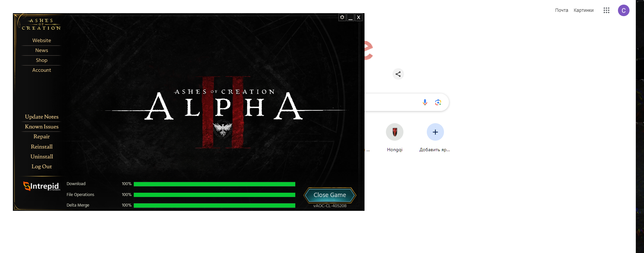Click the 'Добавить яр...' shortcut label
644x253 pixels.
(x=435, y=150)
